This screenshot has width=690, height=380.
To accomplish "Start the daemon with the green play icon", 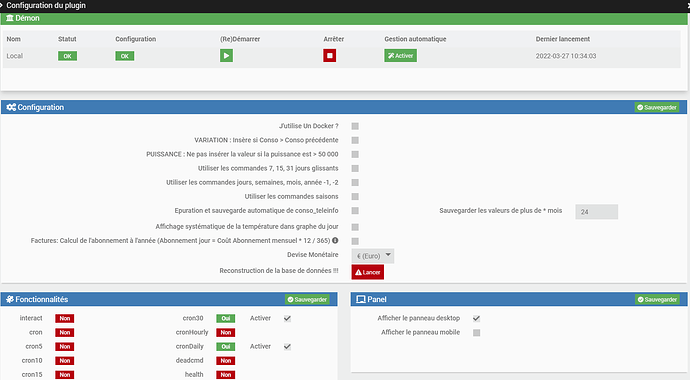I will 226,56.
